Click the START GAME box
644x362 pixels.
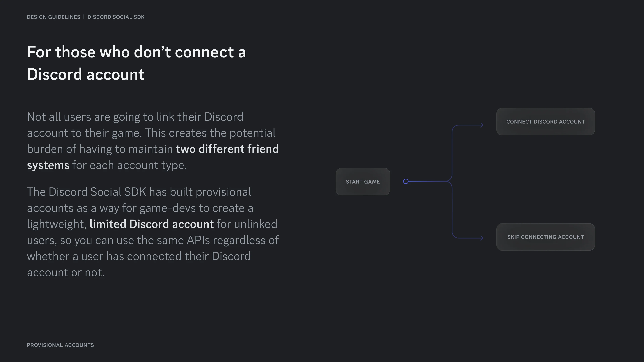363,182
